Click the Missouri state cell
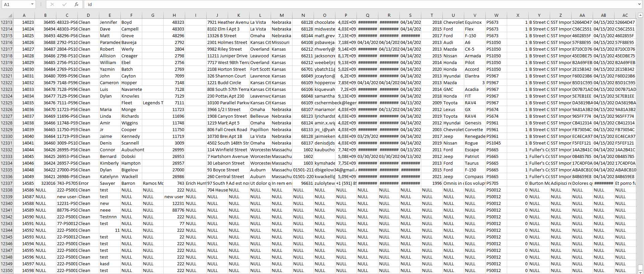 click(281, 42)
